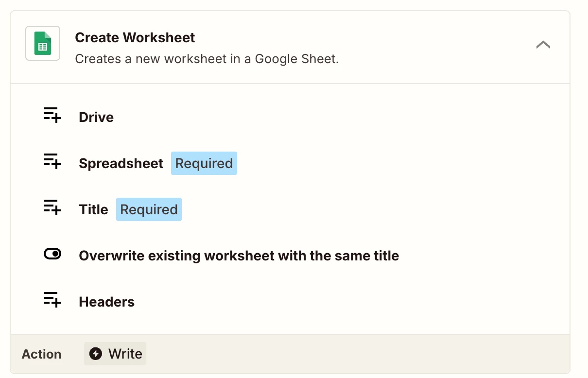Image resolution: width=588 pixels, height=378 pixels.
Task: Click the Overwrite existing worksheet label
Action: click(x=239, y=256)
